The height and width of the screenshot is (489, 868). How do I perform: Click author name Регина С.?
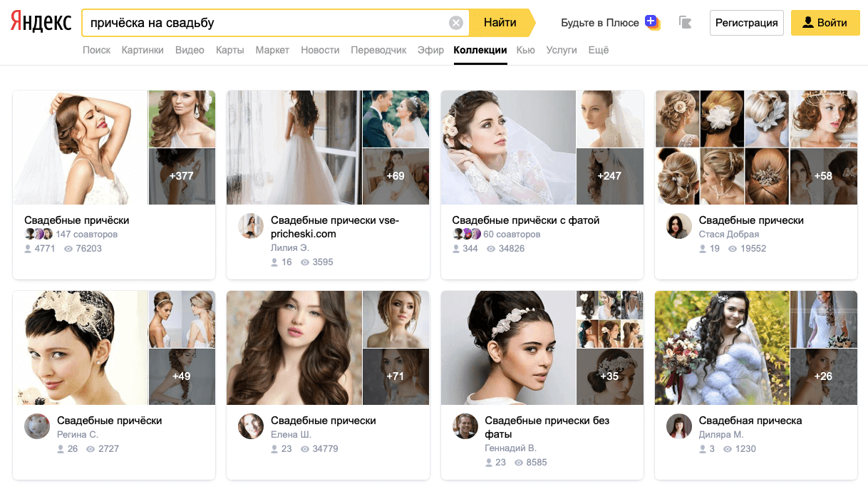(78, 435)
